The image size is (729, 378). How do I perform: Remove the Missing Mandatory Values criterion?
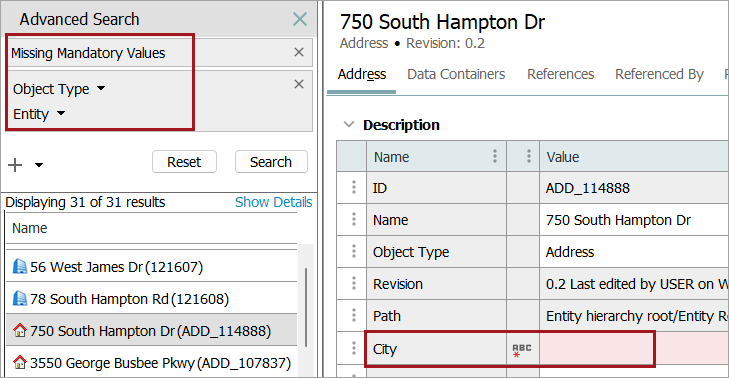coord(299,52)
